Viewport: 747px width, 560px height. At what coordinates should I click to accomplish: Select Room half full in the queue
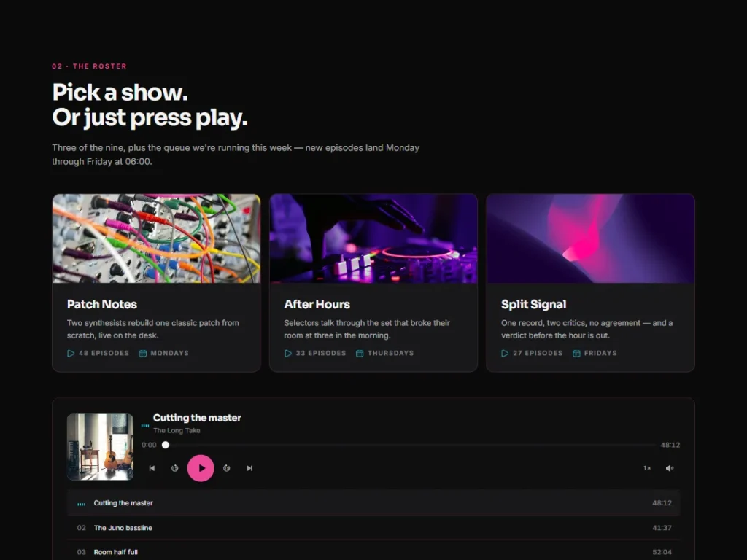tap(373, 552)
